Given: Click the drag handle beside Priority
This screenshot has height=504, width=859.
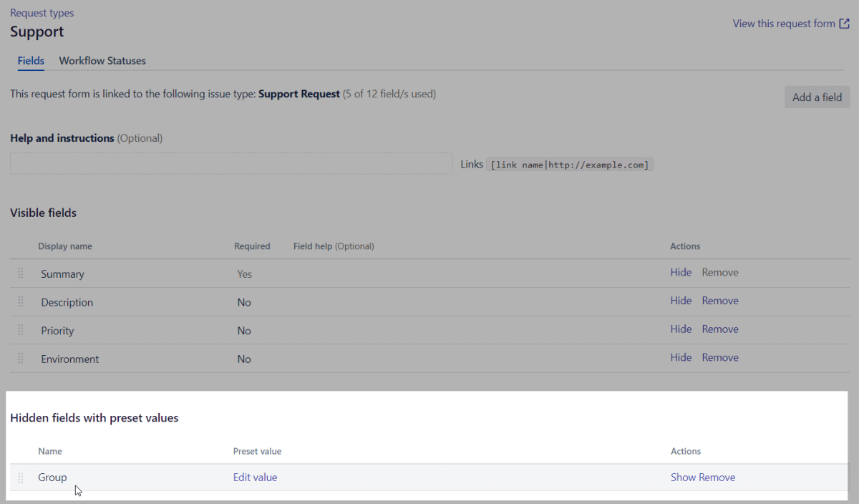Looking at the screenshot, I should (20, 330).
